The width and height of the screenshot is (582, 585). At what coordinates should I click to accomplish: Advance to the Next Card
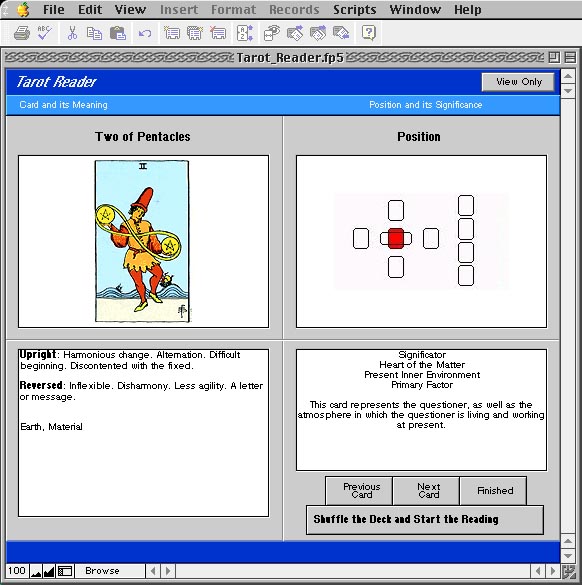[x=426, y=491]
